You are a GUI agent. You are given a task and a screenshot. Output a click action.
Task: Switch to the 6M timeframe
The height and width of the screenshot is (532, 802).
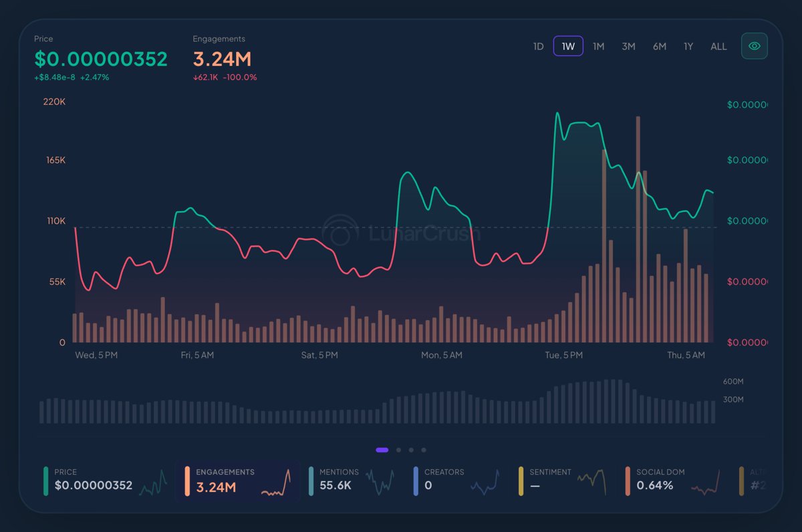click(659, 46)
